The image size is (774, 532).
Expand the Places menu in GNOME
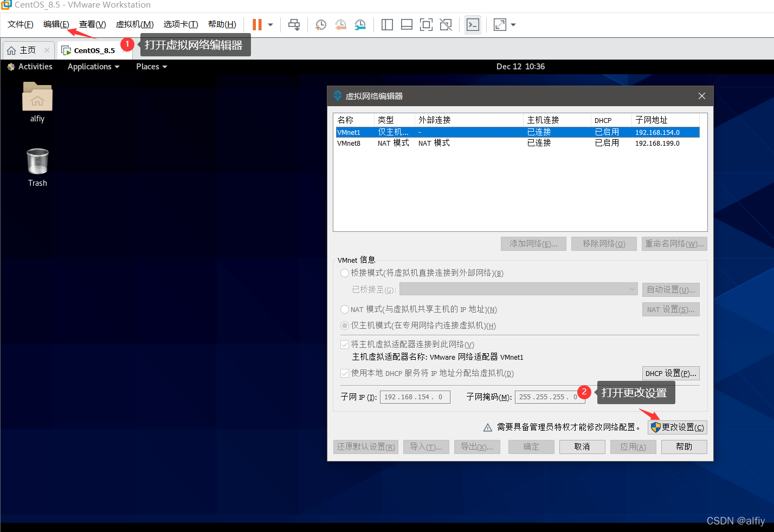coord(152,67)
